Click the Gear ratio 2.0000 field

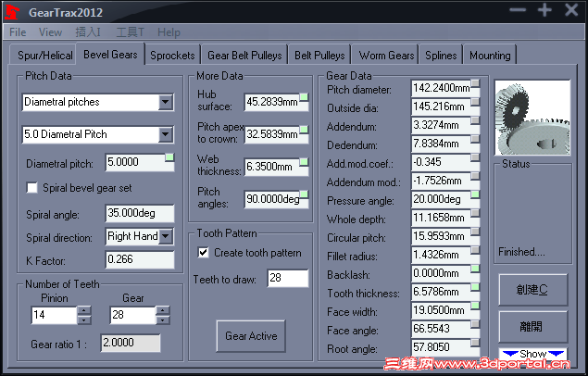click(131, 343)
